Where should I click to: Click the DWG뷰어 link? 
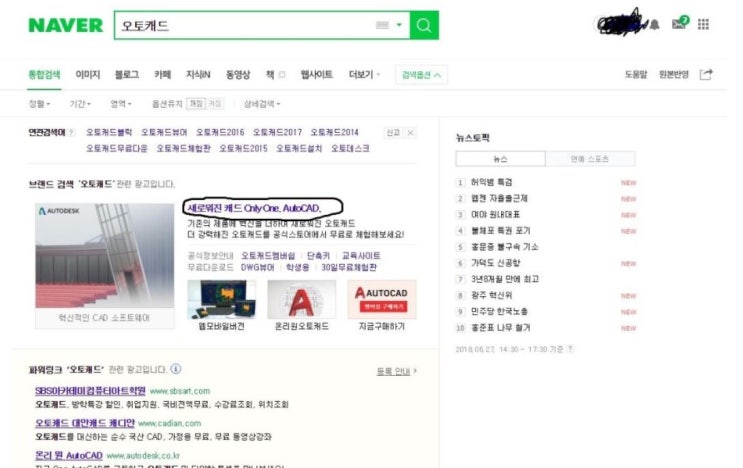pyautogui.click(x=257, y=268)
